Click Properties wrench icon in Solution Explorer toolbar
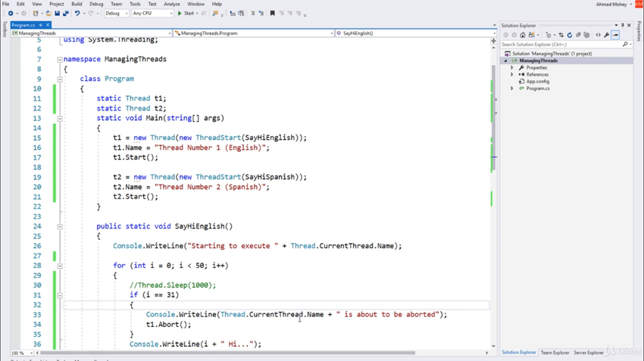Image resolution: width=644 pixels, height=361 pixels. [x=607, y=36]
